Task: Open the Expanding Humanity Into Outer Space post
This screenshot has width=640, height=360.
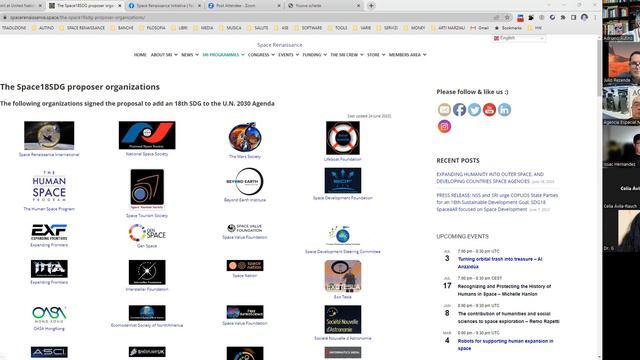Action: pos(490,178)
